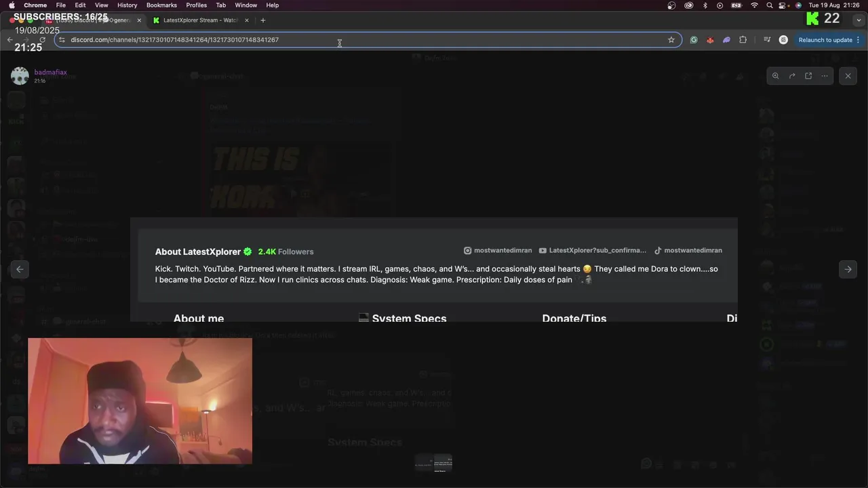Image resolution: width=868 pixels, height=488 pixels.
Task: Open the Profiles menu
Action: click(197, 5)
